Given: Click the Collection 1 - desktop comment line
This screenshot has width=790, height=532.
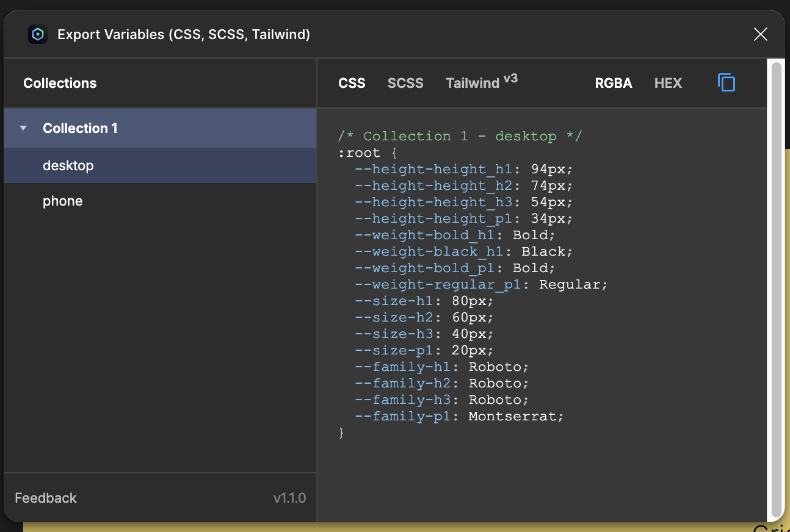Looking at the screenshot, I should click(x=460, y=136).
